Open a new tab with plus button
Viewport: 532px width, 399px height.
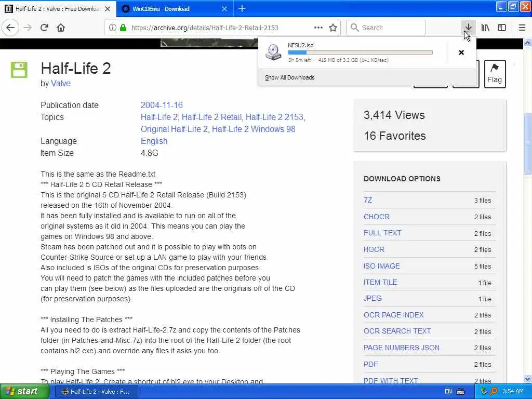pyautogui.click(x=242, y=8)
